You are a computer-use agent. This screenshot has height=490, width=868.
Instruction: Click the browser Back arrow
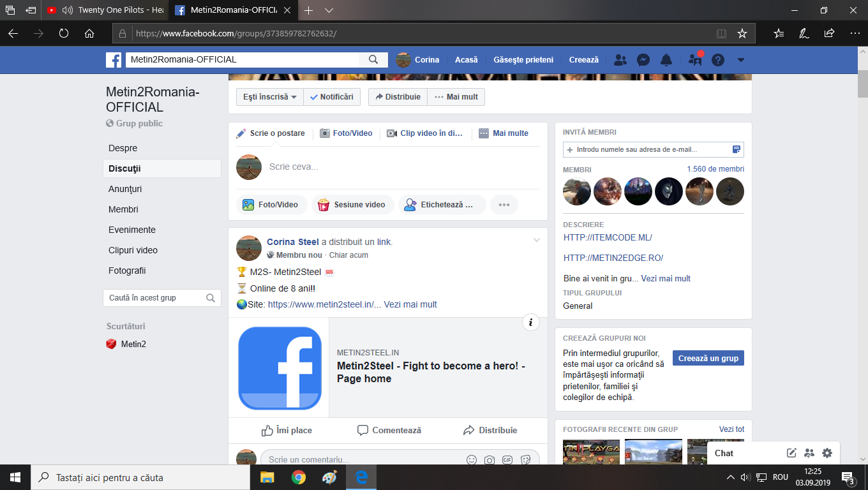pyautogui.click(x=13, y=33)
